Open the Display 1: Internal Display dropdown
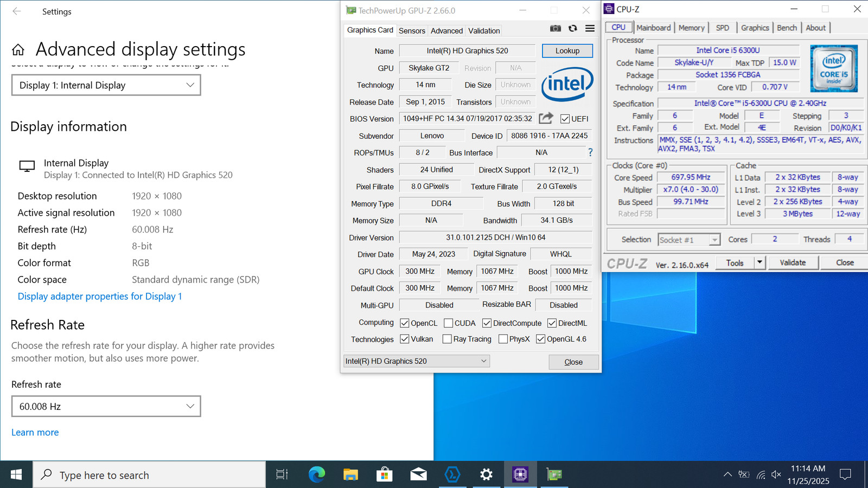This screenshot has height=488, width=868. (106, 85)
